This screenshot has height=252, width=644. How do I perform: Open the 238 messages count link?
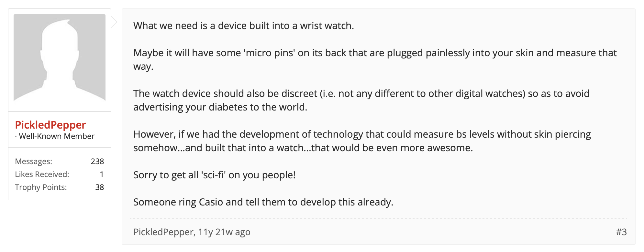97,161
